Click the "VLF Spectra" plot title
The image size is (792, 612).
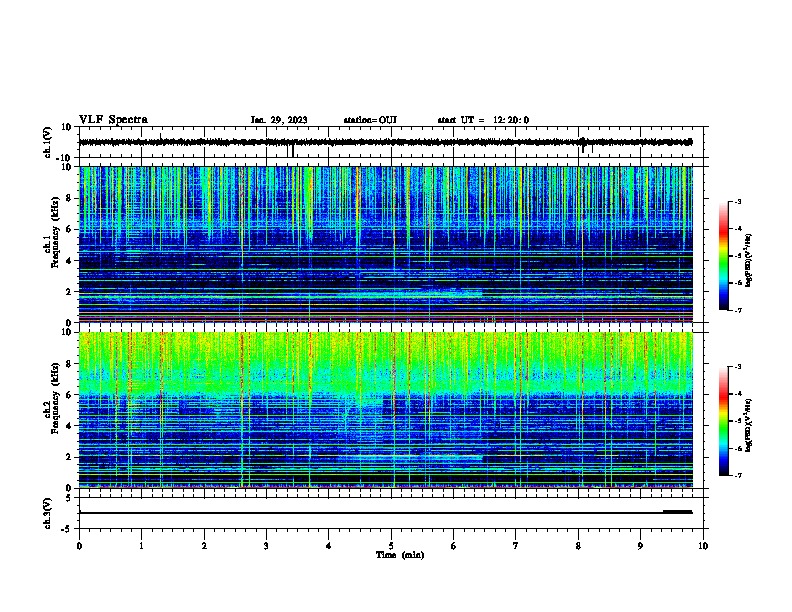[x=113, y=120]
